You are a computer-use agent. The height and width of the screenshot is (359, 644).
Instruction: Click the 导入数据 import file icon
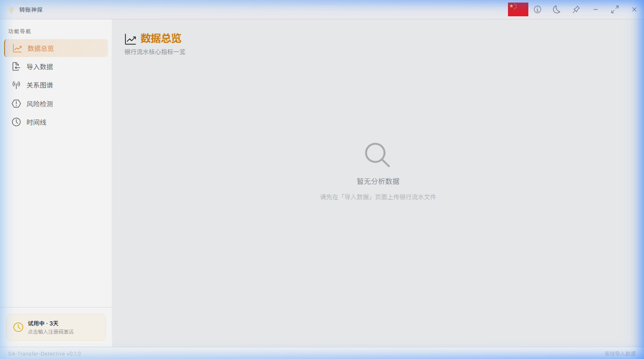point(16,67)
